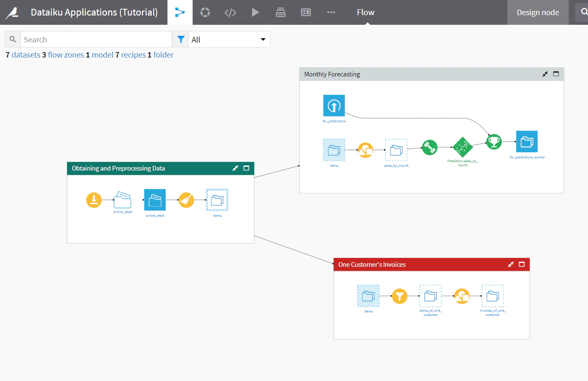The image size is (588, 381).
Task: Open the circular Lab icon in top bar
Action: point(205,12)
